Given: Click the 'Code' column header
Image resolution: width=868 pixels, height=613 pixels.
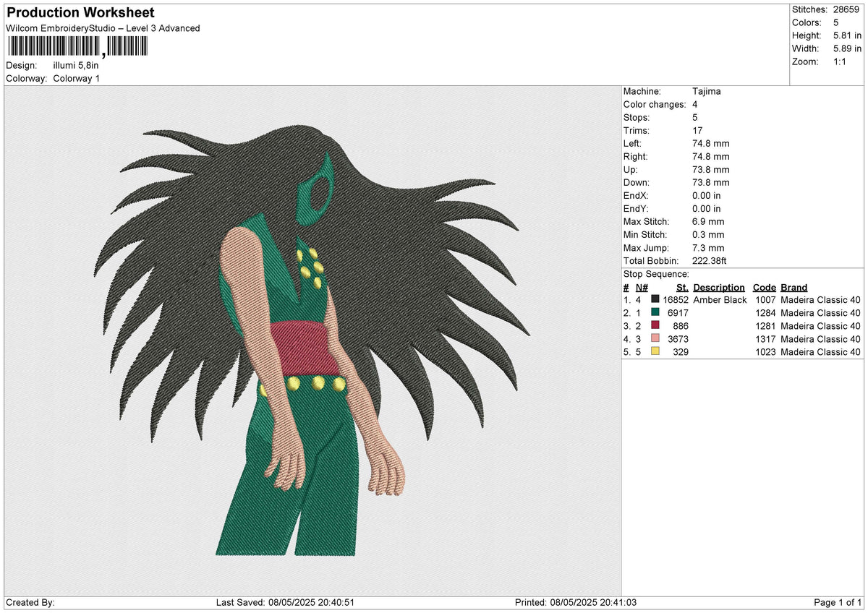Looking at the screenshot, I should coord(764,287).
